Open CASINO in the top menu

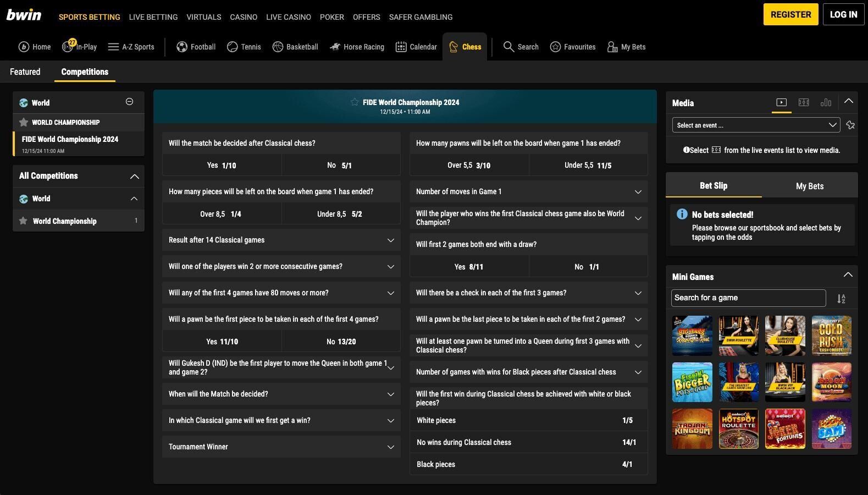point(244,17)
